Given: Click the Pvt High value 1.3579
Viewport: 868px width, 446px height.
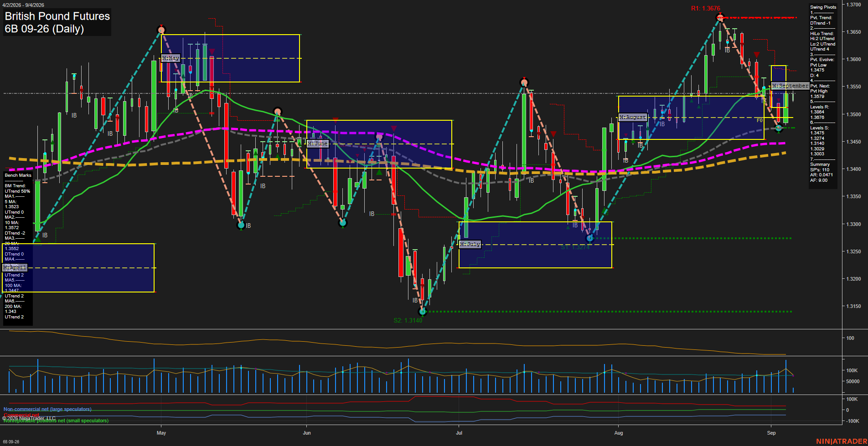Looking at the screenshot, I should [x=817, y=97].
